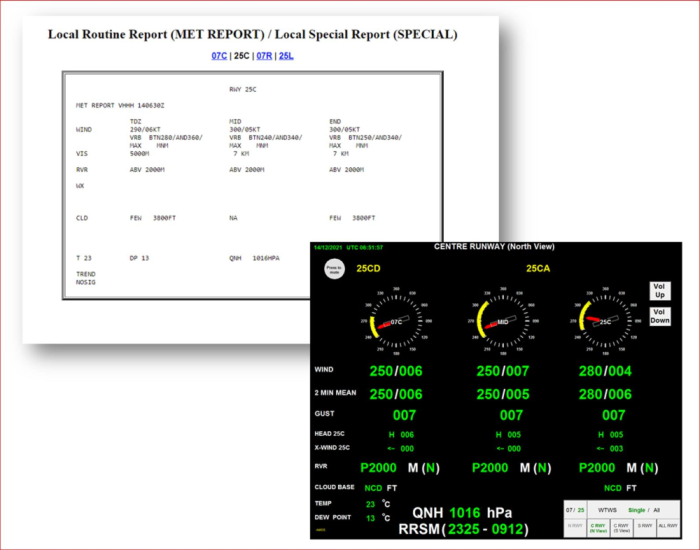Click the TDZ wind 290/06KT value
This screenshot has height=550, width=700.
145,129
